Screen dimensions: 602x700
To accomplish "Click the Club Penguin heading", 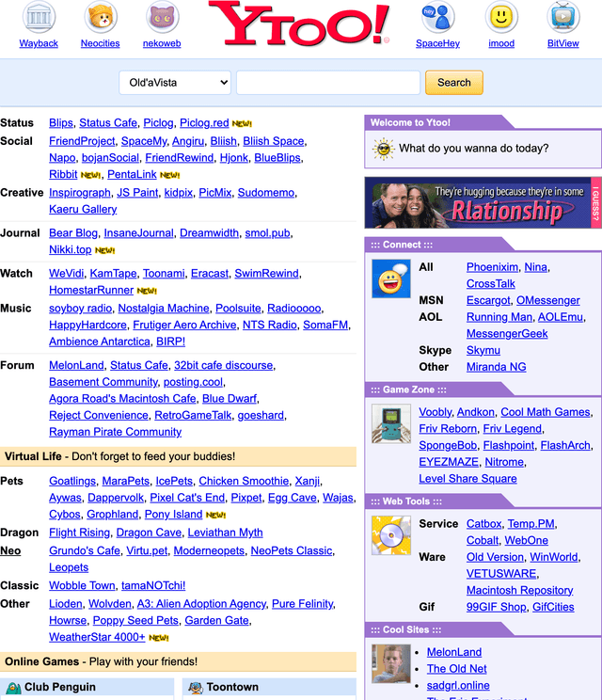I will (x=60, y=687).
